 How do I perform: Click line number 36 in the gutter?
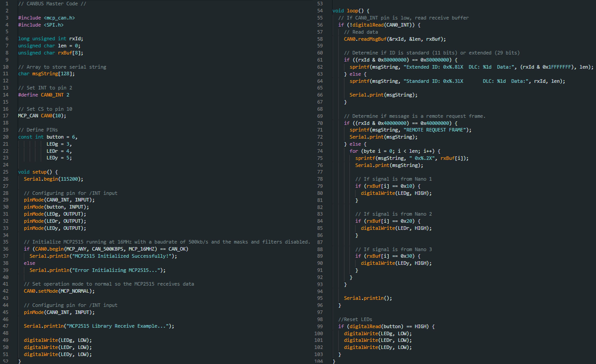[6, 249]
